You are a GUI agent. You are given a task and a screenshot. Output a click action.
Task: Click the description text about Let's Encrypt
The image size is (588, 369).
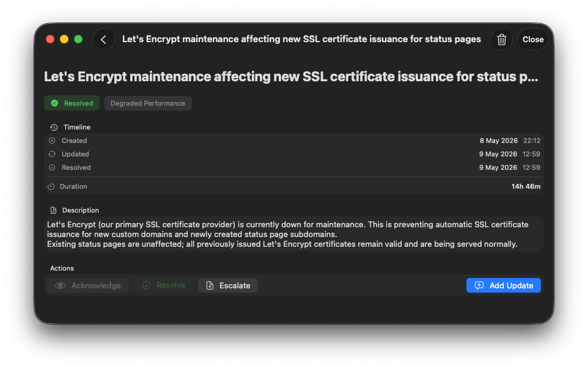click(288, 235)
